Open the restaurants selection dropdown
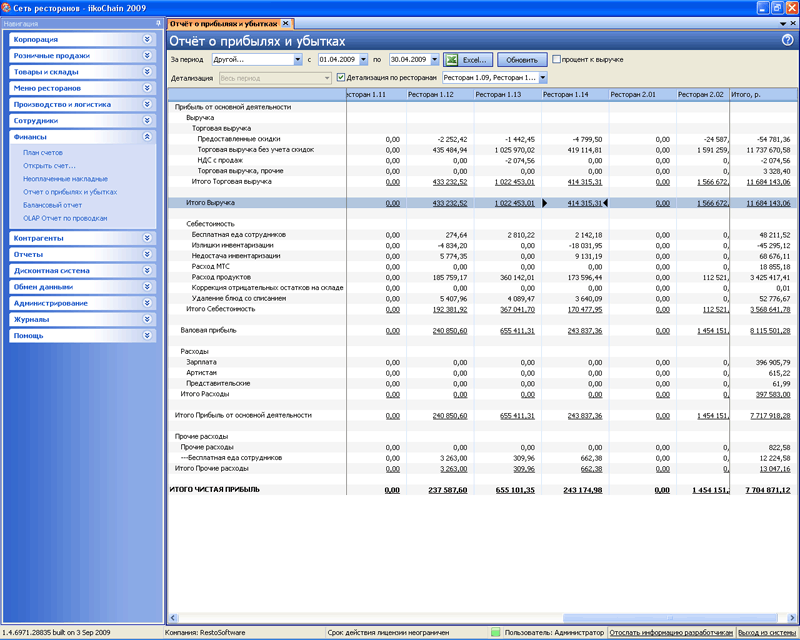Image resolution: width=800 pixels, height=640 pixels. 543,78
